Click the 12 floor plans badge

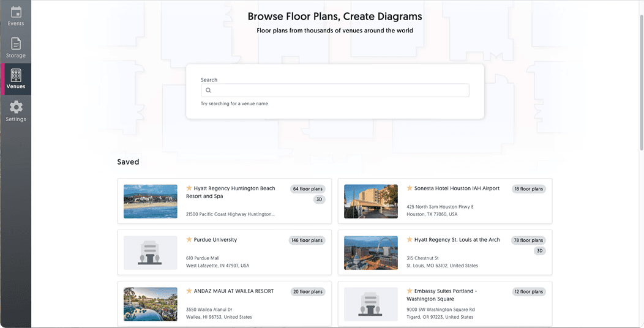(x=528, y=291)
